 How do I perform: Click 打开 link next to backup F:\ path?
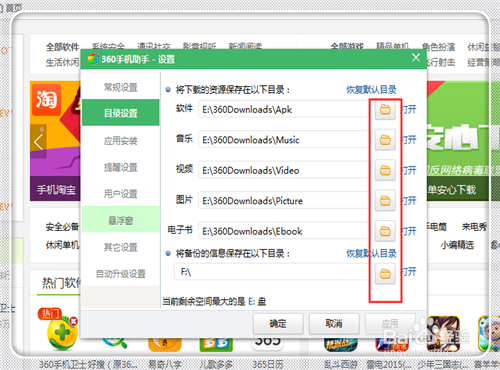tap(409, 272)
